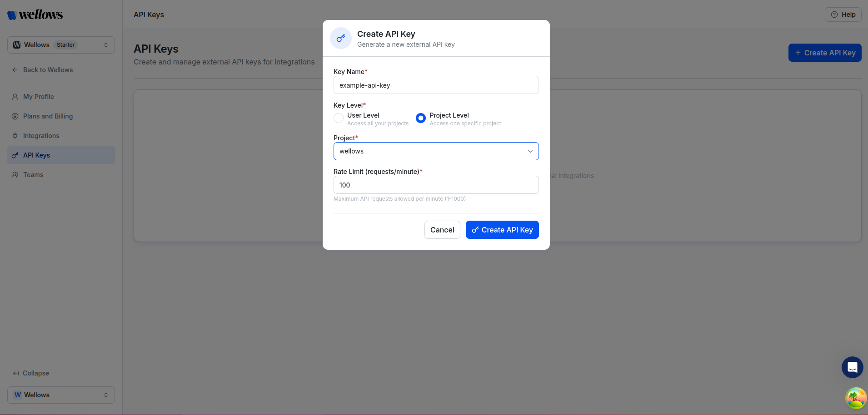Screen dimensions: 868x415
Task: Select the My Profile person icon
Action: (x=15, y=96)
